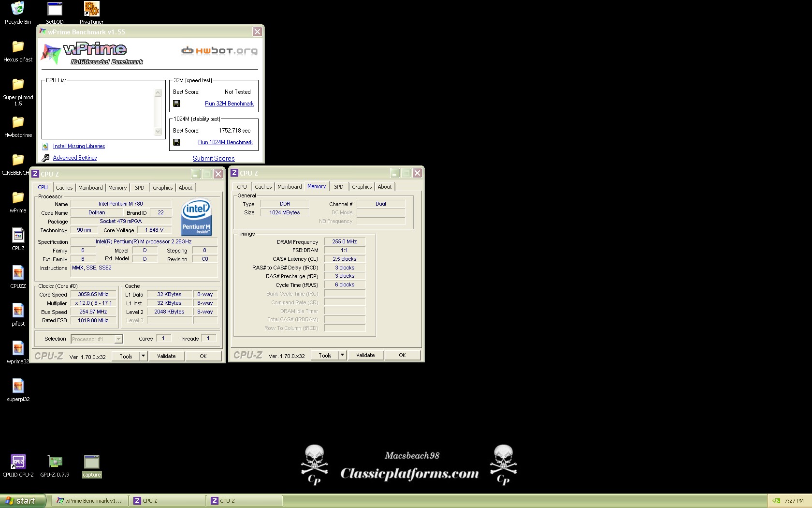812x508 pixels.
Task: Click the 7:27 PM system clock
Action: [x=794, y=501]
